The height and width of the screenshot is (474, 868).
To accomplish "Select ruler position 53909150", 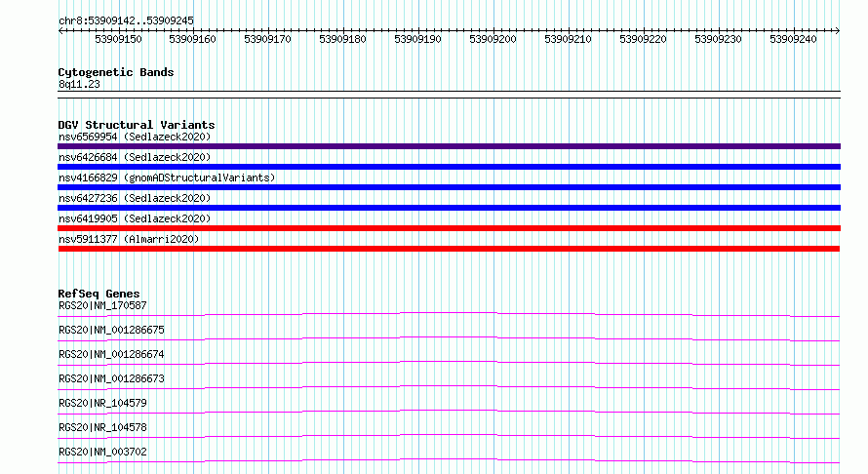I will (x=118, y=39).
